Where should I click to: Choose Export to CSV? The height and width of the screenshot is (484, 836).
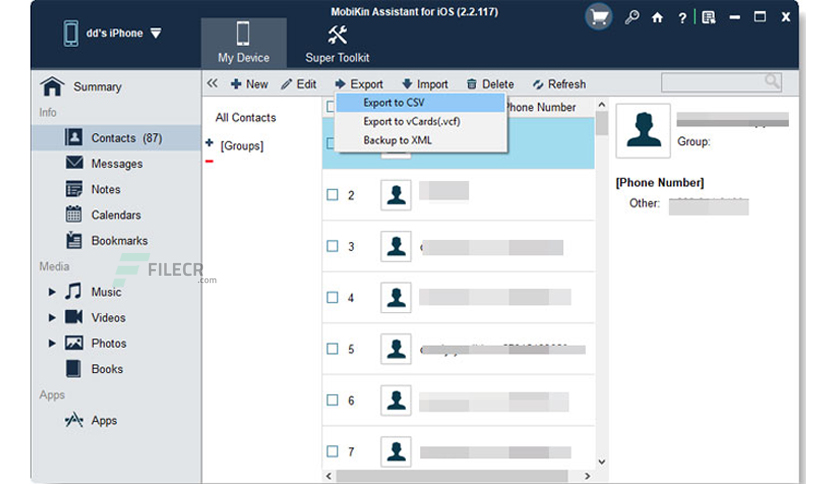tap(420, 102)
